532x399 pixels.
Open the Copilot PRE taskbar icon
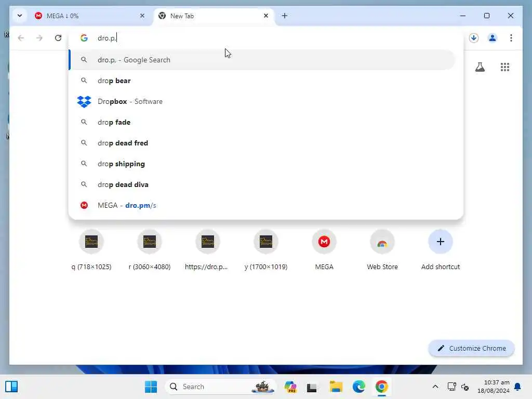tap(290, 387)
